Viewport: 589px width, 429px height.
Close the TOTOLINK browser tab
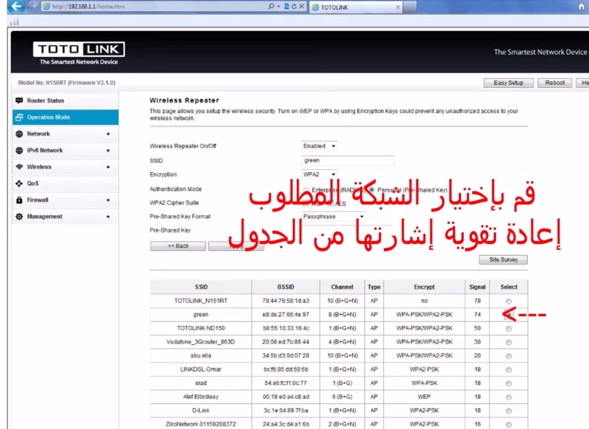[398, 7]
